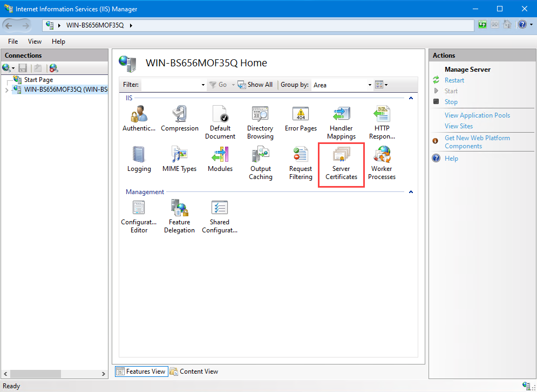537x392 pixels.
Task: Open the File menu
Action: coord(13,42)
